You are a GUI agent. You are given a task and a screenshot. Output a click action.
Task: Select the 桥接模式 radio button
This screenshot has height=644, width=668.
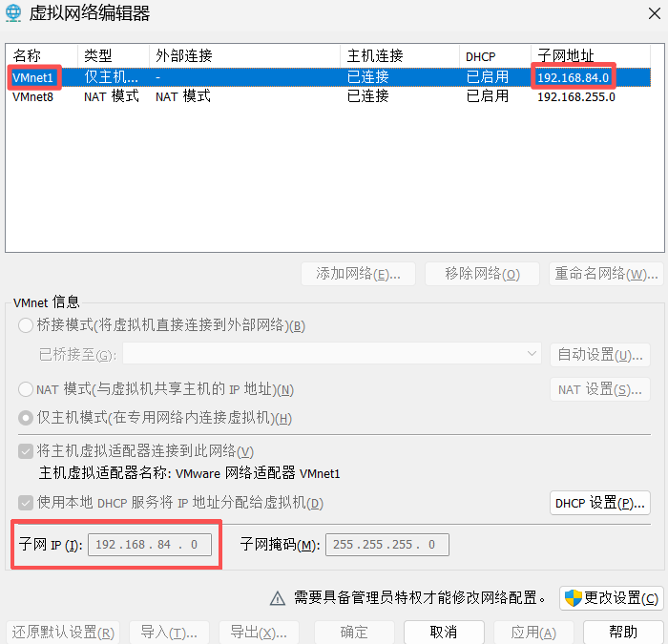[26, 325]
